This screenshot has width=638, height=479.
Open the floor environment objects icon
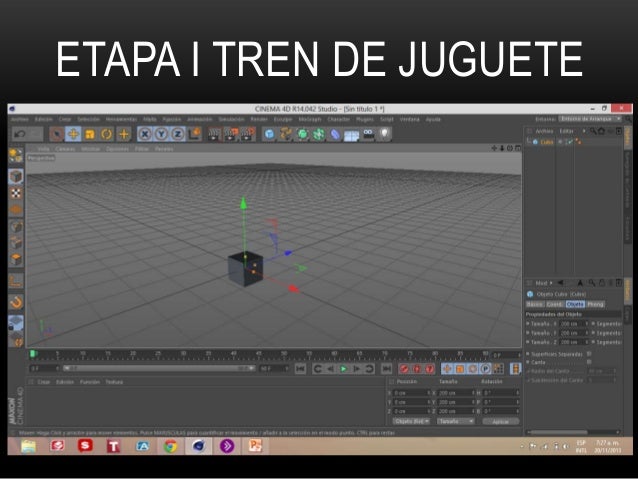pos(352,135)
